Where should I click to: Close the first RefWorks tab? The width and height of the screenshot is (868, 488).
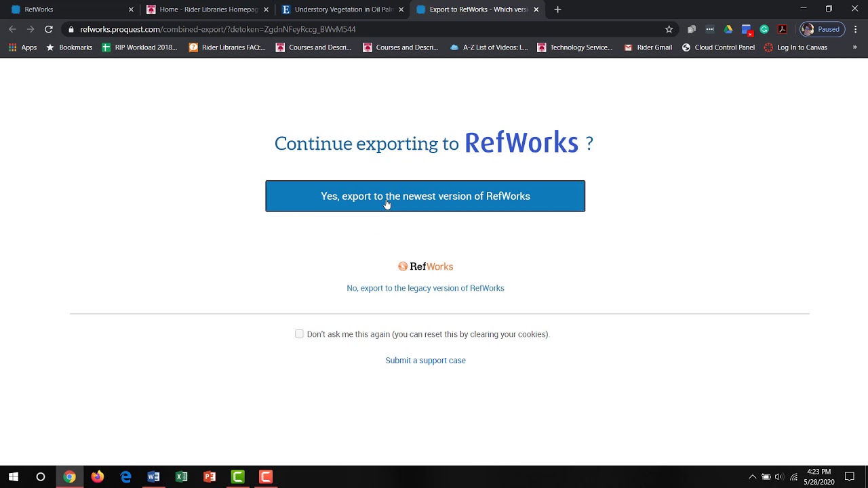[131, 9]
